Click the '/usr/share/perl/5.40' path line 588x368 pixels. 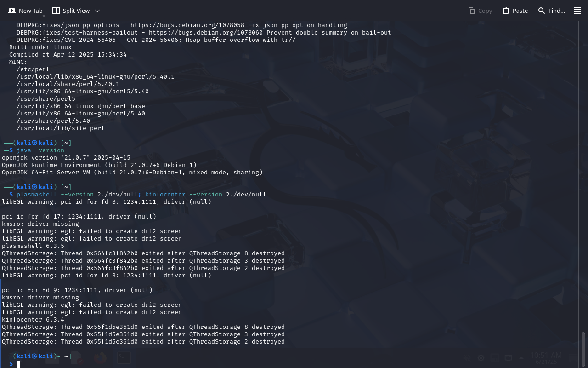tap(53, 121)
